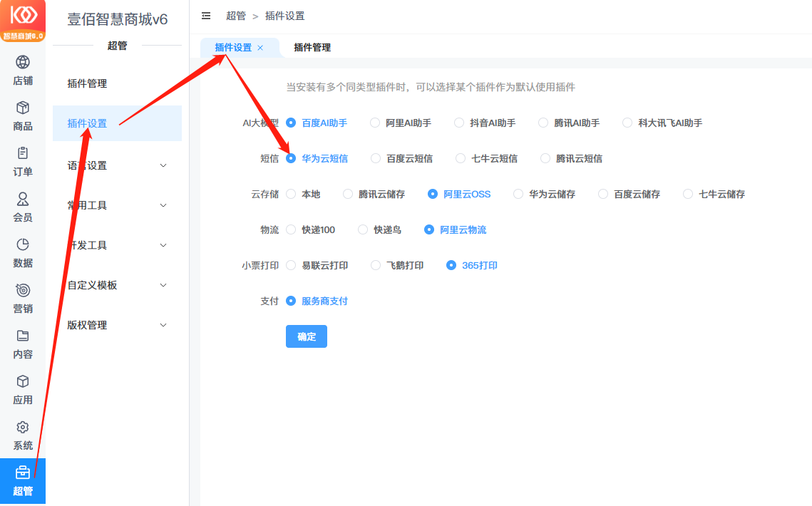Viewport: 812px width, 506px height.
Task: Choose 腾讯云短信 as SMS plugin
Action: [545, 158]
